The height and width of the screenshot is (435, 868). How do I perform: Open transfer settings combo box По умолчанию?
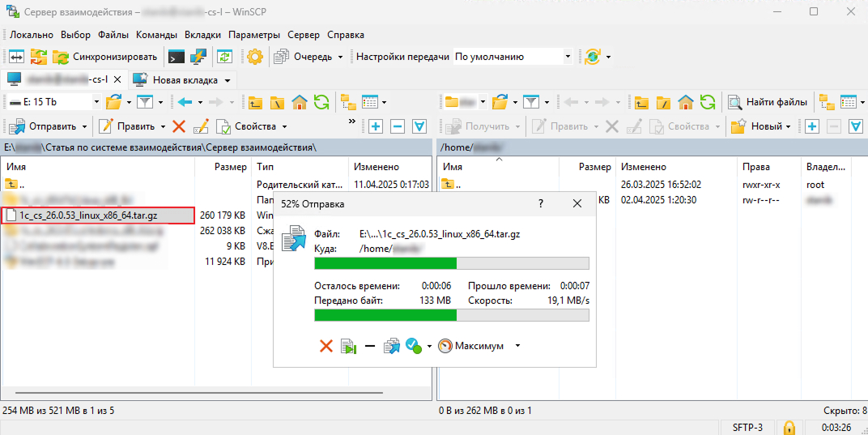click(x=513, y=57)
